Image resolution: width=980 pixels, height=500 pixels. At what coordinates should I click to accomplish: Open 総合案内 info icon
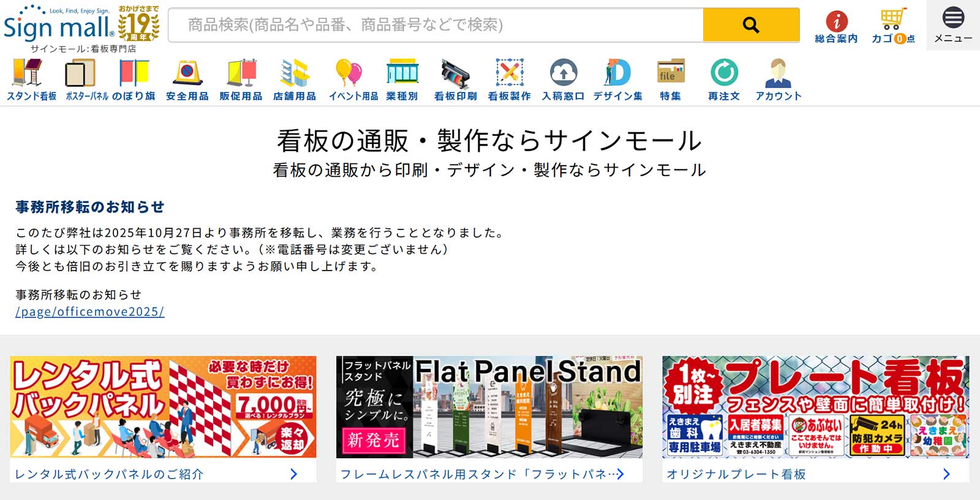pyautogui.click(x=836, y=27)
